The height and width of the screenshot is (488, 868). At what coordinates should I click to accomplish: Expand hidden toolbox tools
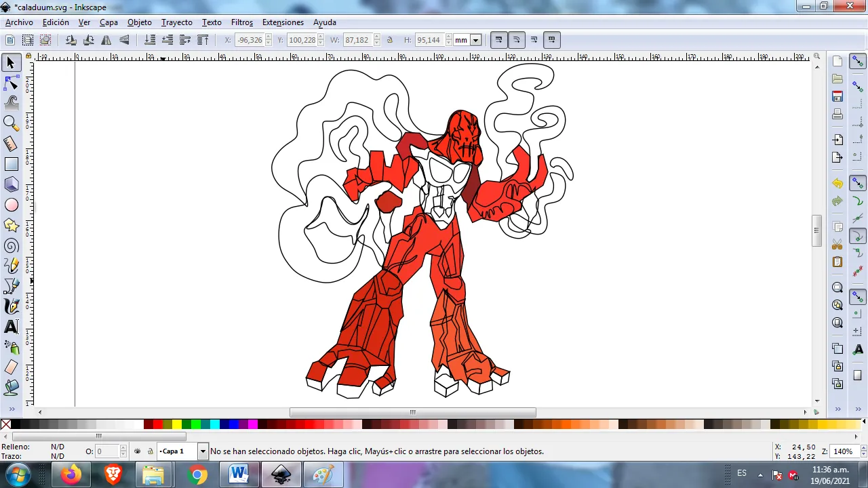(x=11, y=409)
